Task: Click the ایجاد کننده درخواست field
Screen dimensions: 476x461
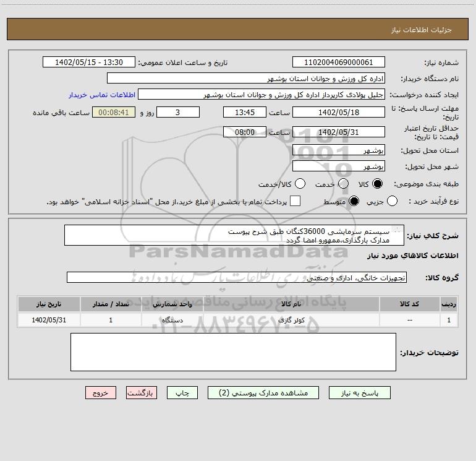Action: [x=261, y=95]
